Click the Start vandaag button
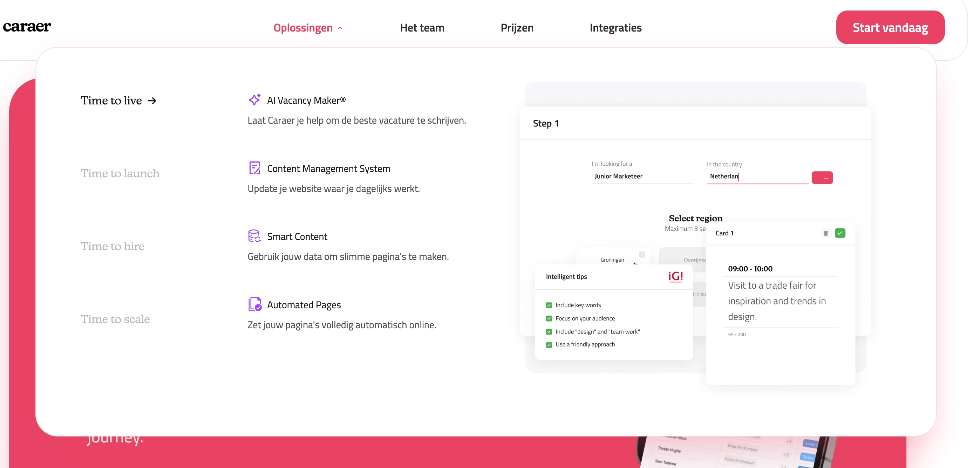 click(x=890, y=27)
